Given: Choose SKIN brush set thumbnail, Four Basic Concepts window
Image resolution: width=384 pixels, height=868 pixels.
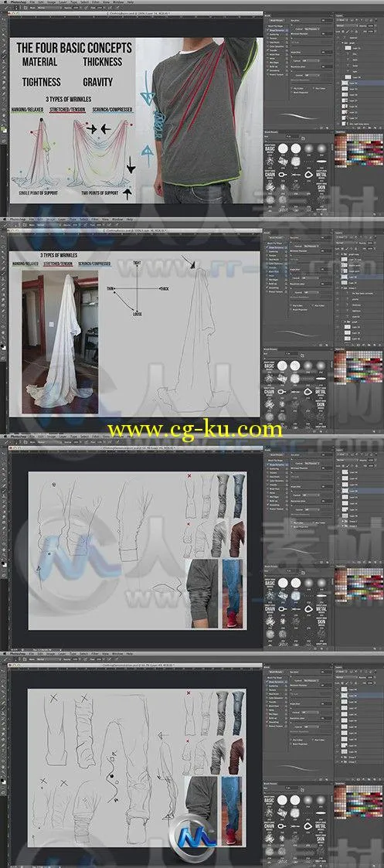Looking at the screenshot, I should 321,188.
